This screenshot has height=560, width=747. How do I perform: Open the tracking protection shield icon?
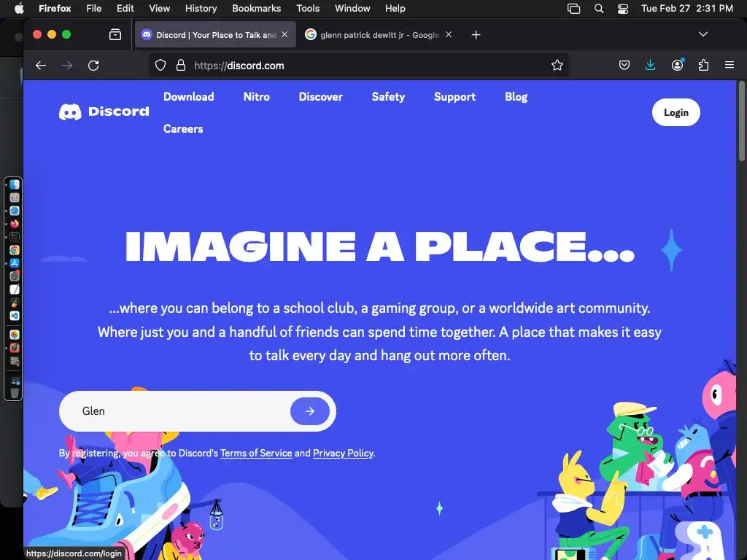click(160, 65)
